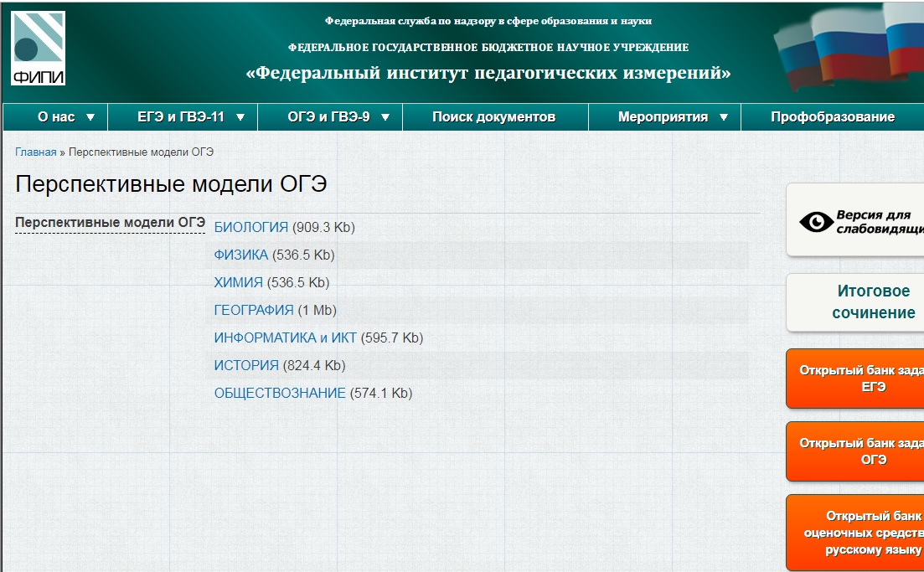924x572 pixels.
Task: Click Федеральная служба по надзору header text
Action: (488, 21)
